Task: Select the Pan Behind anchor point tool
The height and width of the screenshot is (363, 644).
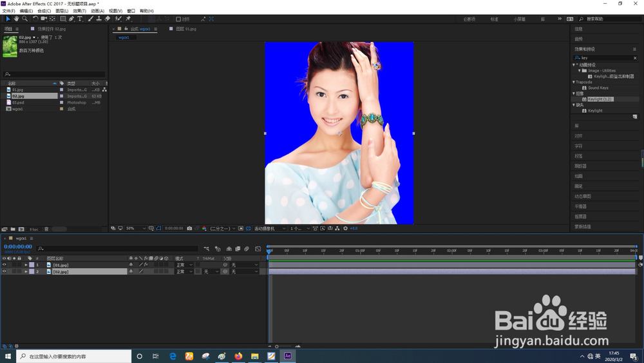Action: point(53,19)
